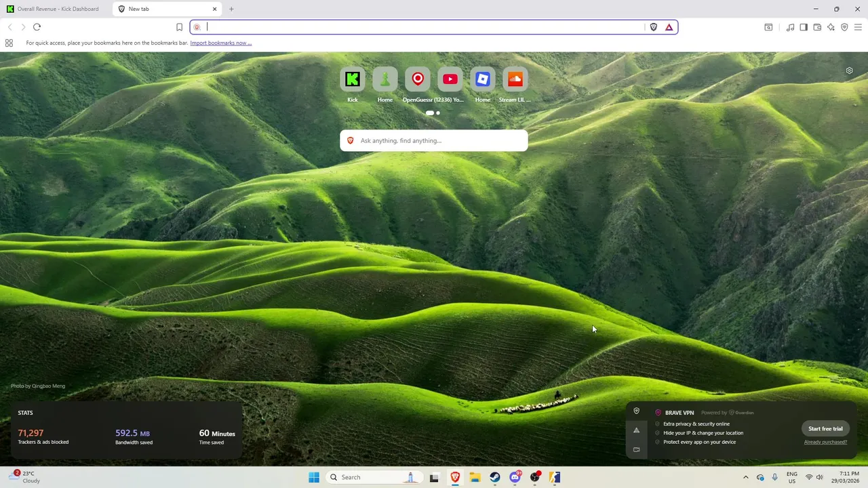Open new tab page customize settings gear
The image size is (868, 488).
(x=849, y=70)
